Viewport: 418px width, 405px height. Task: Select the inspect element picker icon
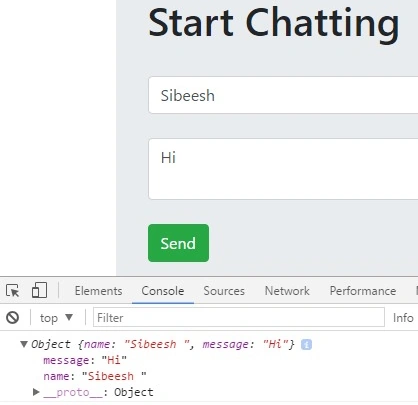(x=13, y=291)
